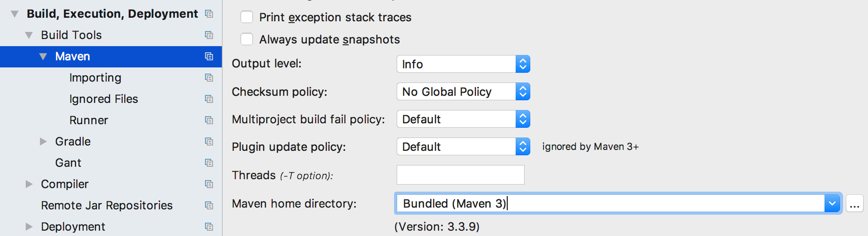Enable Print exception stack traces checkbox
The width and height of the screenshot is (868, 236).
coord(247,17)
